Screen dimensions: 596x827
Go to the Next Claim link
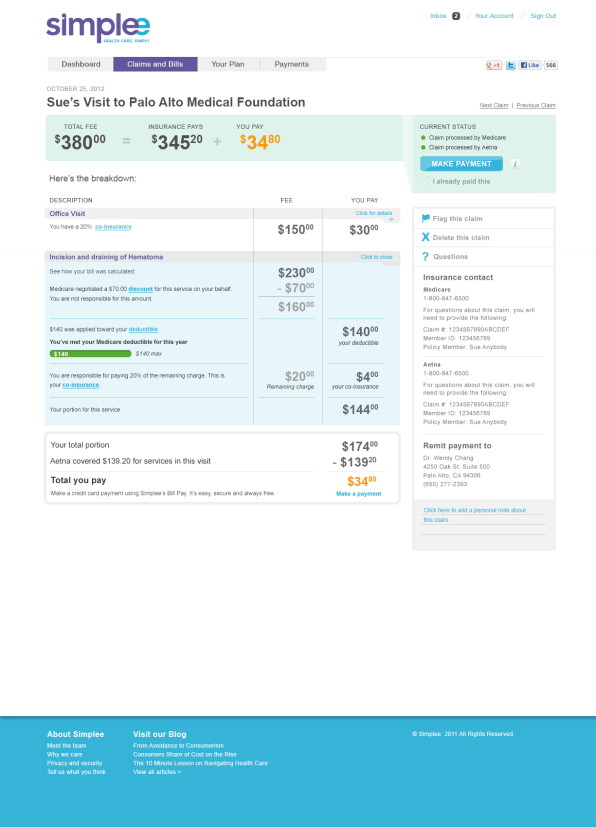click(x=494, y=105)
